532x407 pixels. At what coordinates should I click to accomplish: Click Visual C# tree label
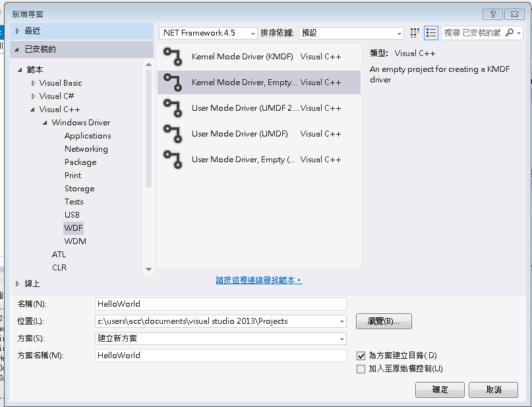pyautogui.click(x=56, y=96)
